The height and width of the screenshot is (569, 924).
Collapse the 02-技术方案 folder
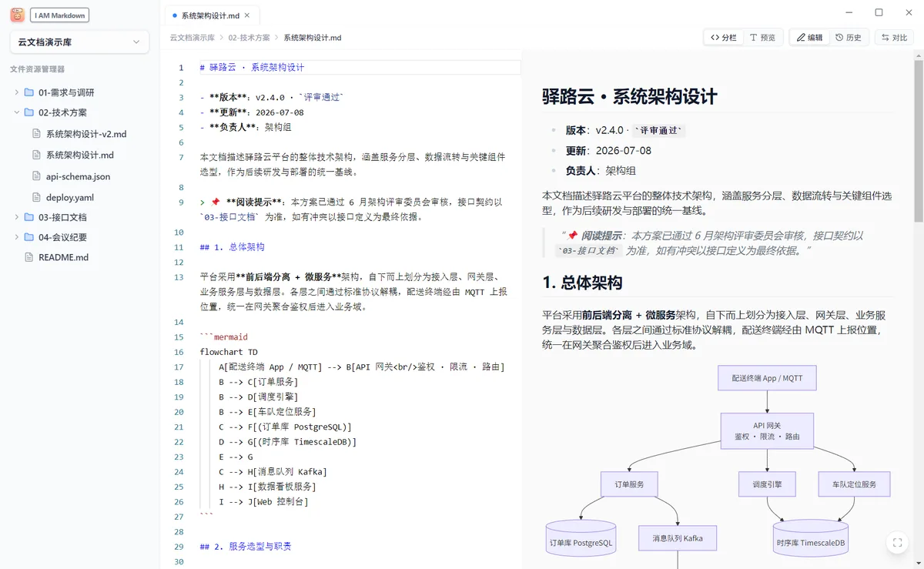(17, 112)
